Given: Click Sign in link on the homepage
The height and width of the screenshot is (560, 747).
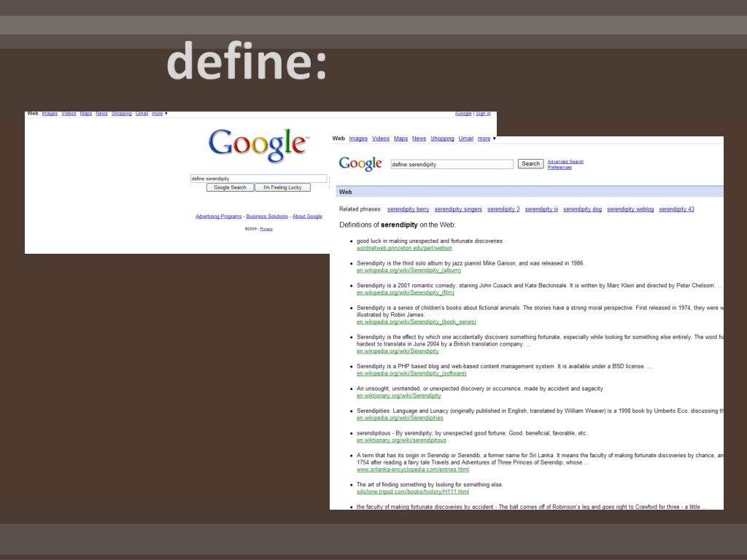Looking at the screenshot, I should tap(483, 114).
